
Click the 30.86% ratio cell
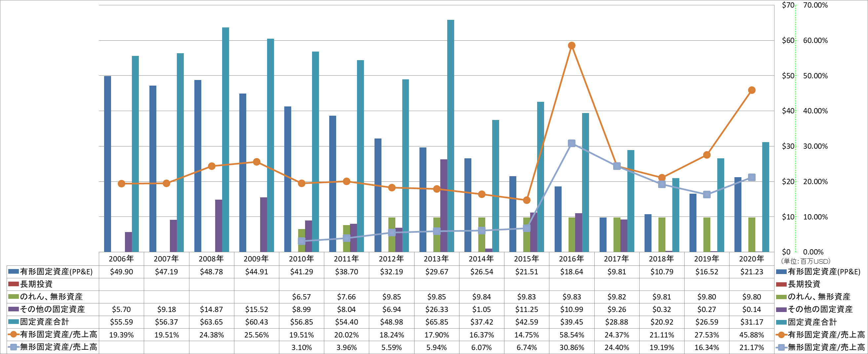tap(572, 347)
